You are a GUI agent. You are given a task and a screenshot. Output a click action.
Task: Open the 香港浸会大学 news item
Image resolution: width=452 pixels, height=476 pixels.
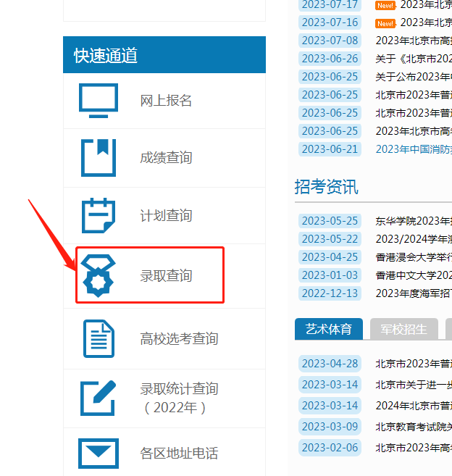pyautogui.click(x=413, y=257)
